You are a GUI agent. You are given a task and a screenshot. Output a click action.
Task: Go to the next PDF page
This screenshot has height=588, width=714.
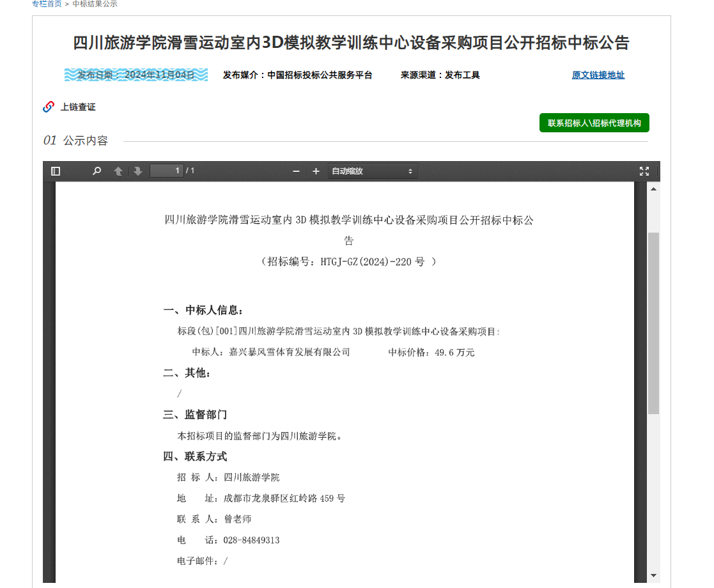[x=137, y=171]
